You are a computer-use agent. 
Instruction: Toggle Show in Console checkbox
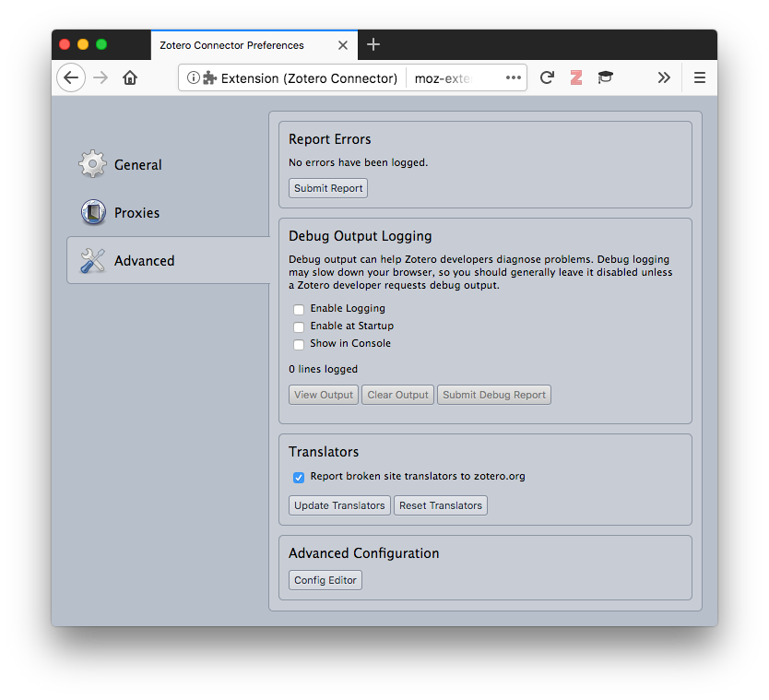(x=299, y=344)
